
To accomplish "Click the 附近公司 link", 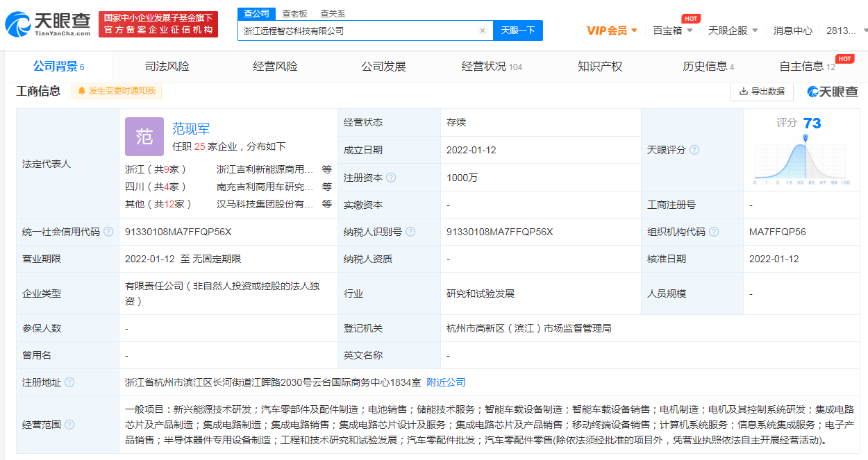I will click(446, 382).
